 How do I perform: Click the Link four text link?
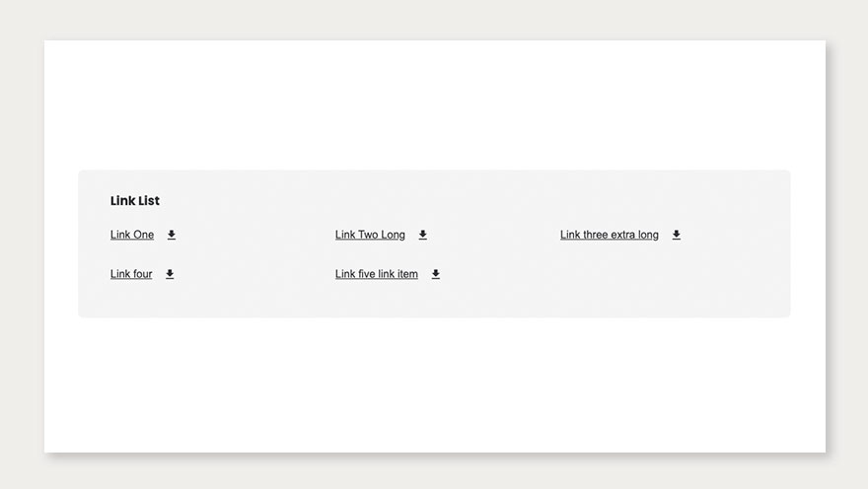point(131,274)
